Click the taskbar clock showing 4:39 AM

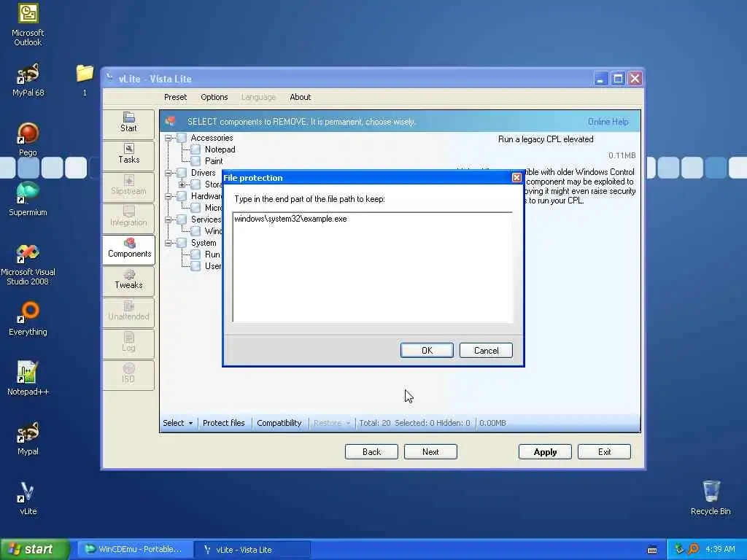tap(720, 550)
